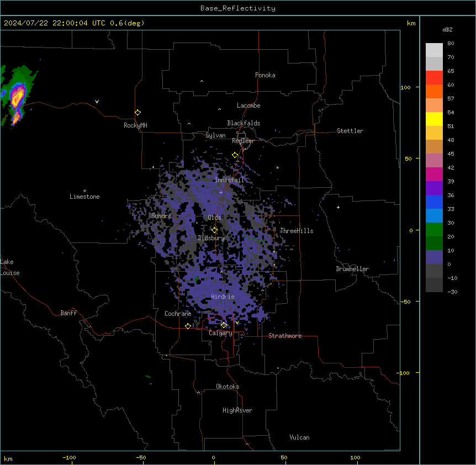Click the small green echo near Airdrie
Viewport: 476px width, 465px height.
pyautogui.click(x=197, y=279)
